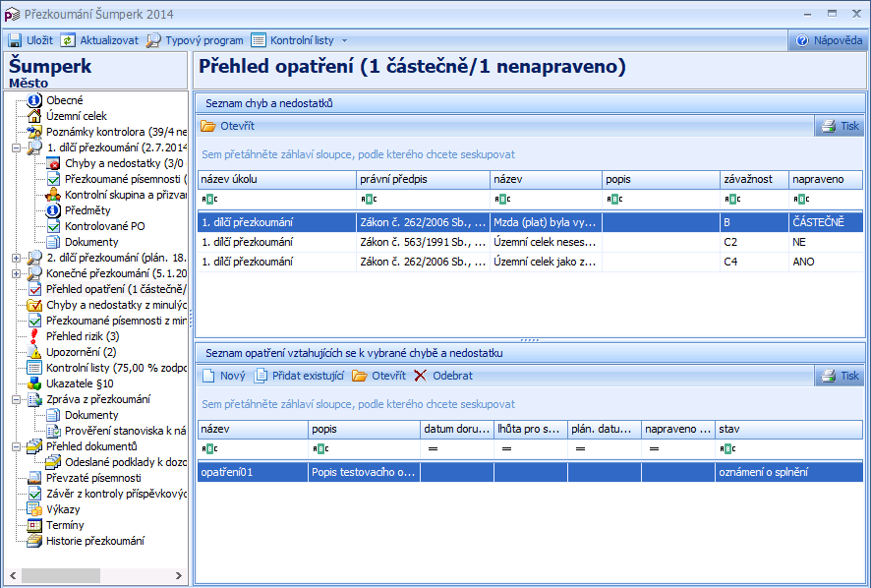Click the calendar icon beside Termíny
Image resolution: width=871 pixels, height=588 pixels.
point(34,525)
